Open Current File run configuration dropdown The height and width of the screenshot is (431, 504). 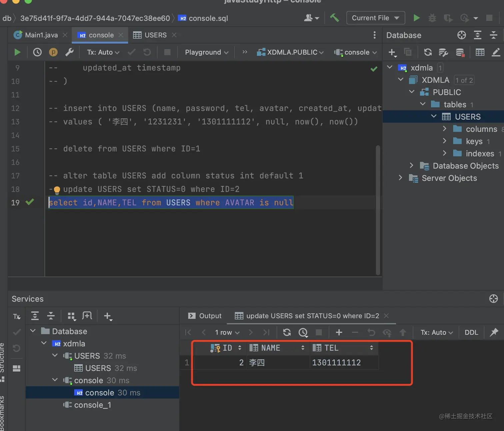pyautogui.click(x=376, y=18)
